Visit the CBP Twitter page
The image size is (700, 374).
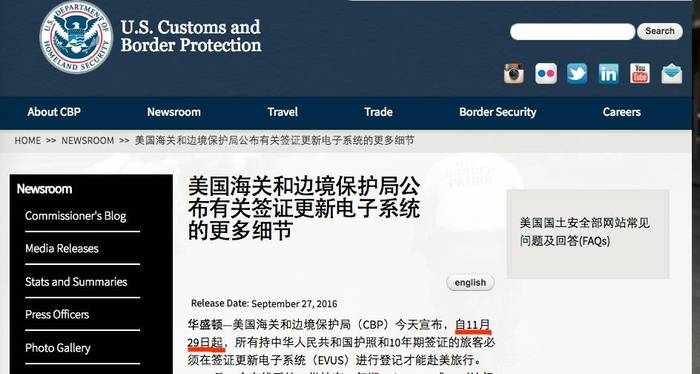point(577,74)
